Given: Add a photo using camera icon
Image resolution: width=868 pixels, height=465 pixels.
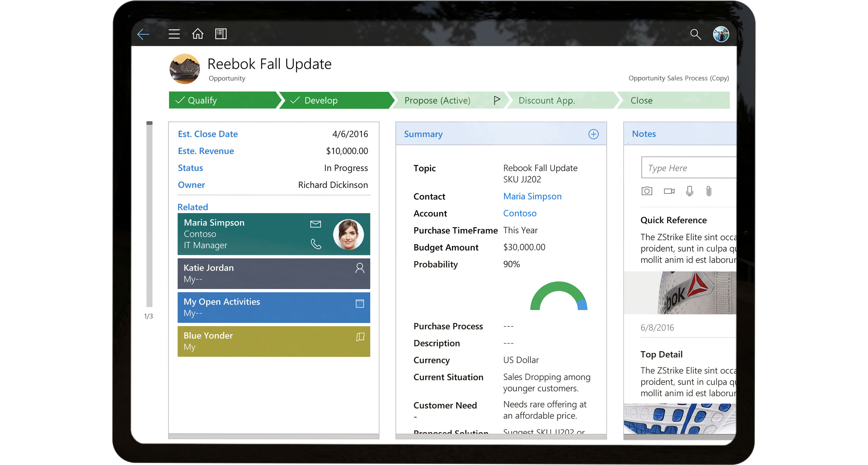Looking at the screenshot, I should (647, 191).
